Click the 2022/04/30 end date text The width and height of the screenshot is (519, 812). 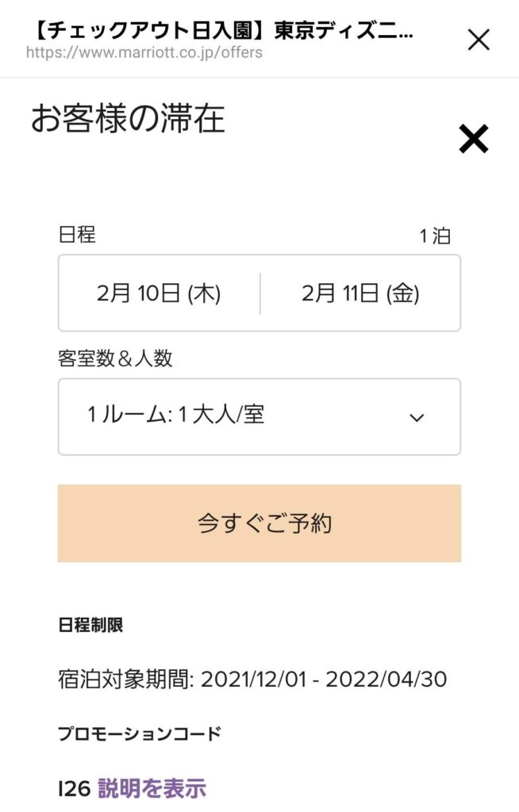click(x=386, y=680)
